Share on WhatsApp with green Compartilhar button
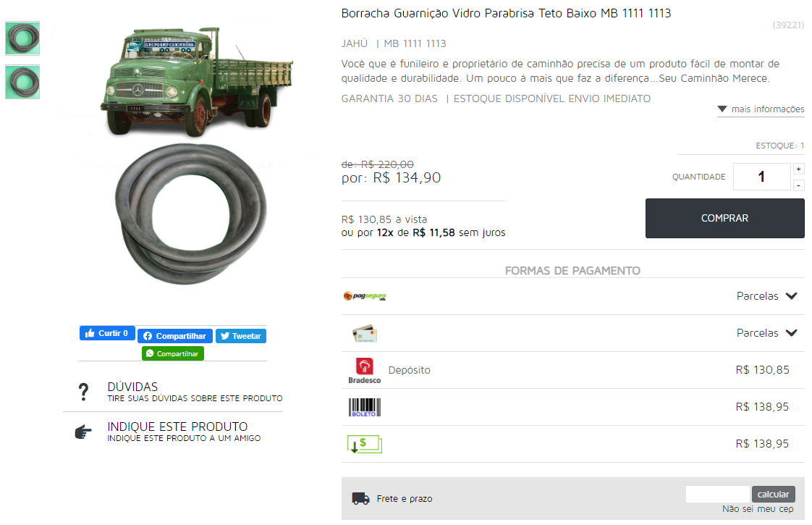Image resolution: width=812 pixels, height=525 pixels. click(173, 353)
